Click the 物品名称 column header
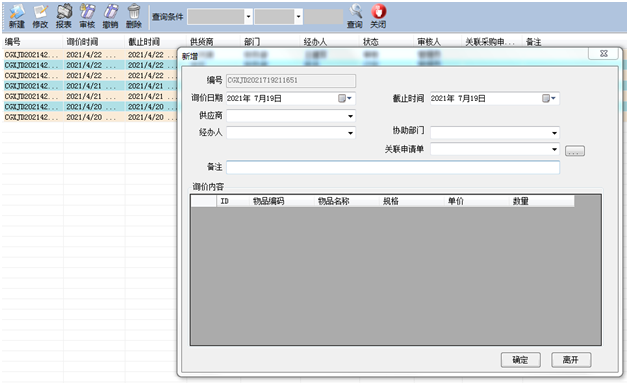 coord(347,201)
